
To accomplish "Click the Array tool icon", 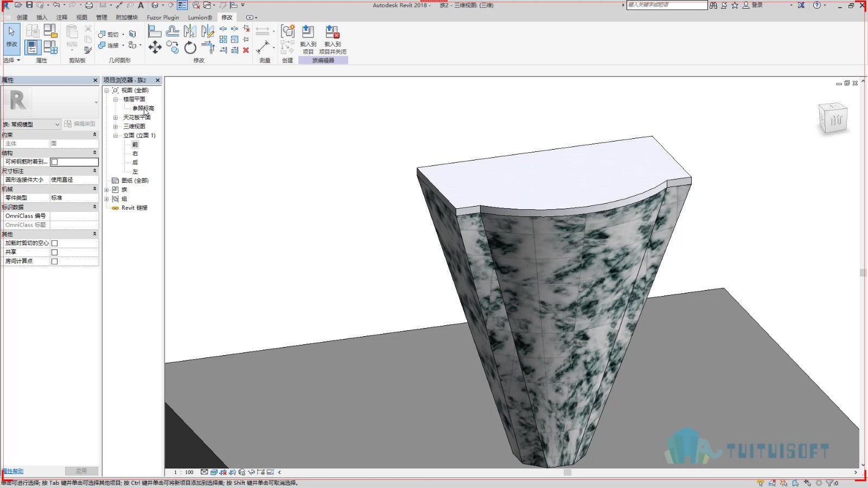I will tap(224, 39).
